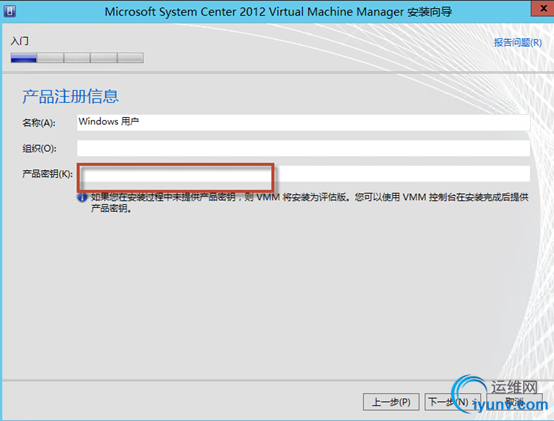This screenshot has height=421, width=554.
Task: Click the 名称(A) name input field
Action: (303, 122)
